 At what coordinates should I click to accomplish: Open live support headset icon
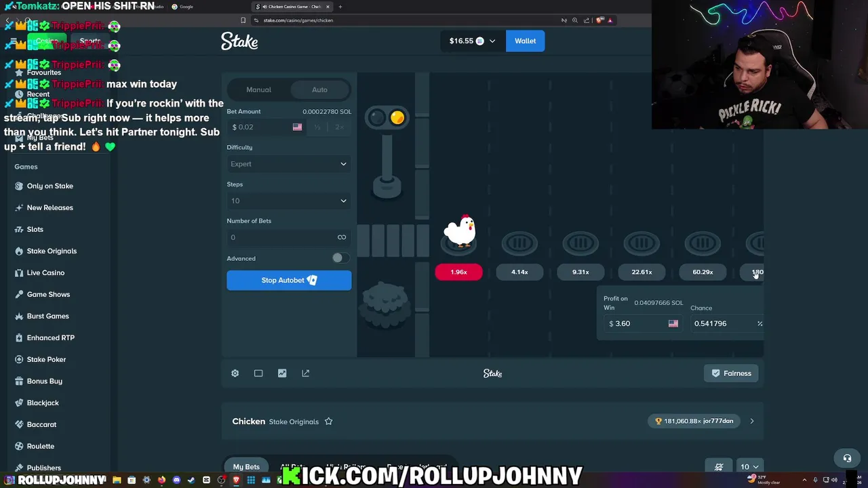847,458
